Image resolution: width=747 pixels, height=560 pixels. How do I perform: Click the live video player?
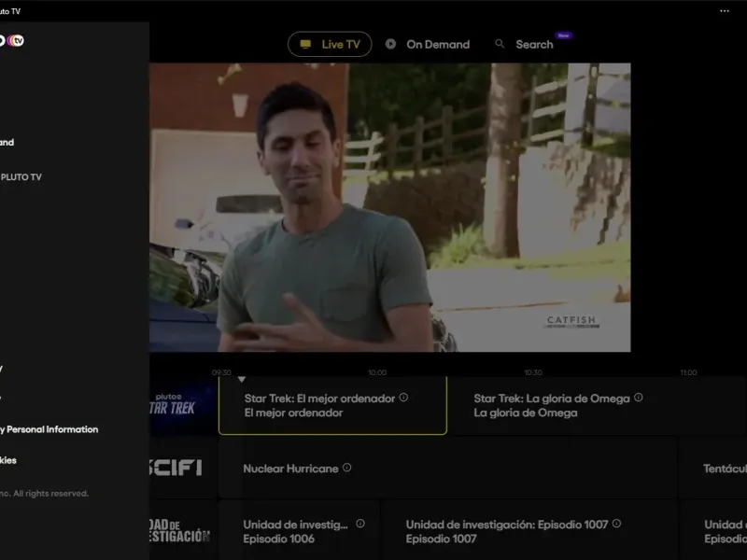(389, 207)
